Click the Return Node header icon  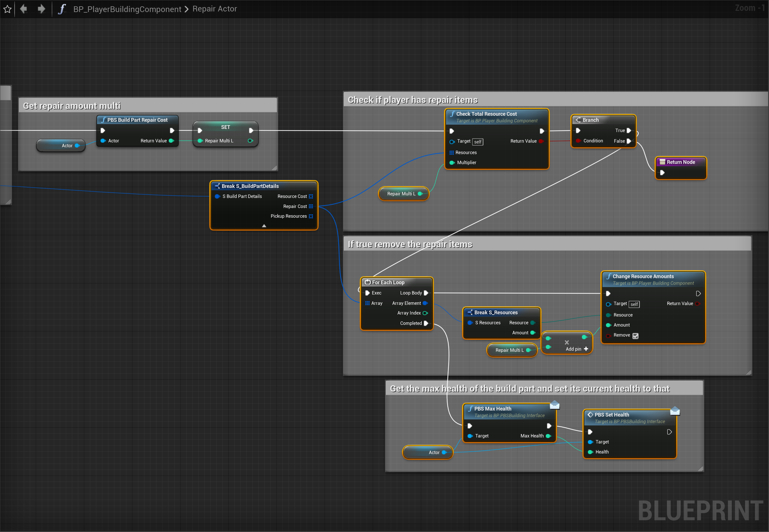(662, 162)
